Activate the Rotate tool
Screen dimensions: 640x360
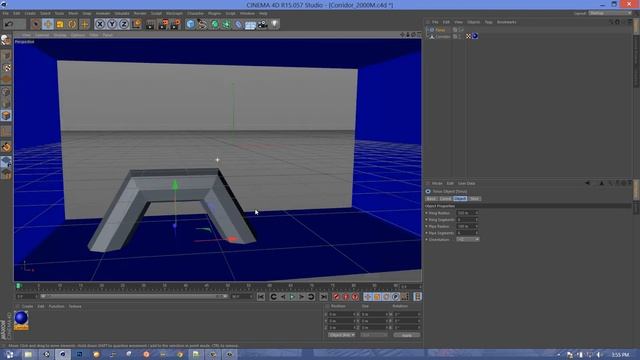(x=72, y=24)
